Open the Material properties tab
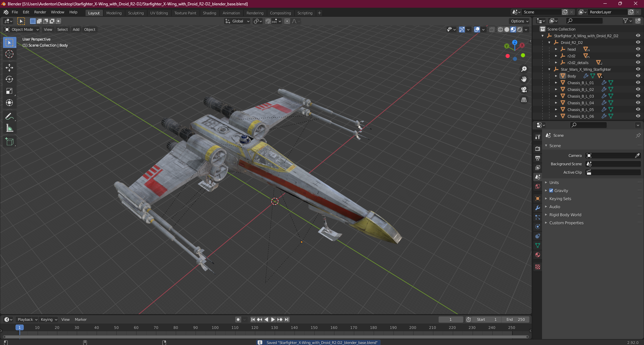Screen dimensions: 644x345 coord(538,255)
